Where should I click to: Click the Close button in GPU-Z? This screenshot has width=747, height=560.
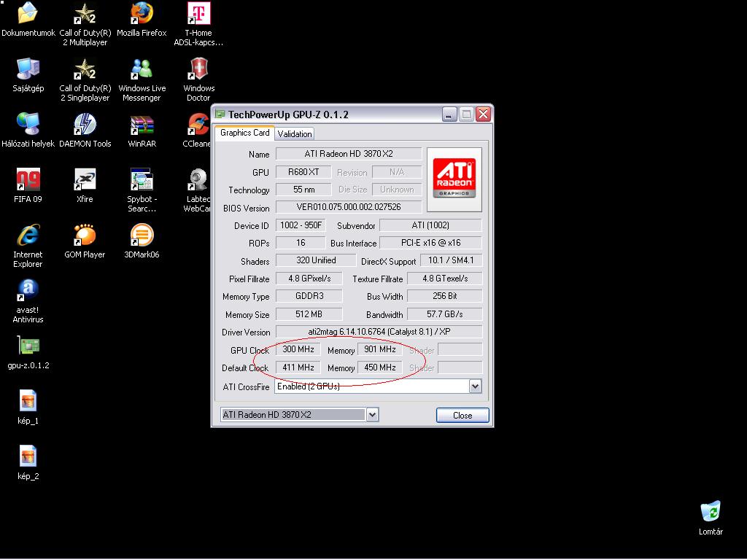click(x=462, y=415)
